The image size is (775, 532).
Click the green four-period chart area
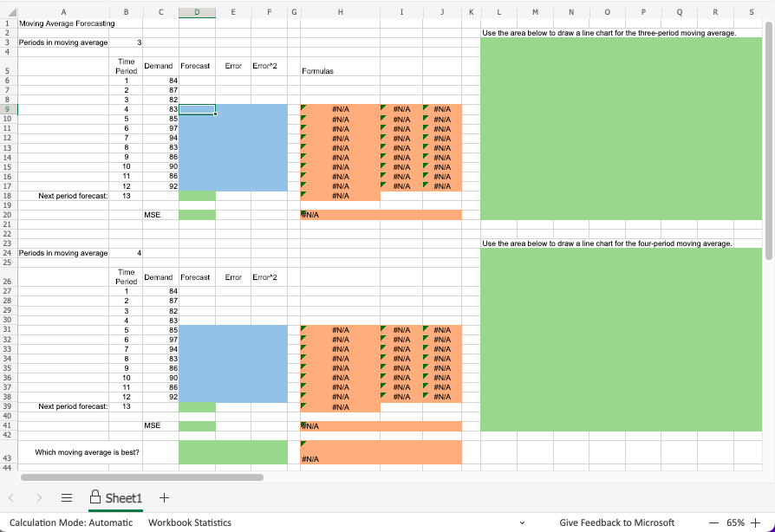[x=622, y=340]
